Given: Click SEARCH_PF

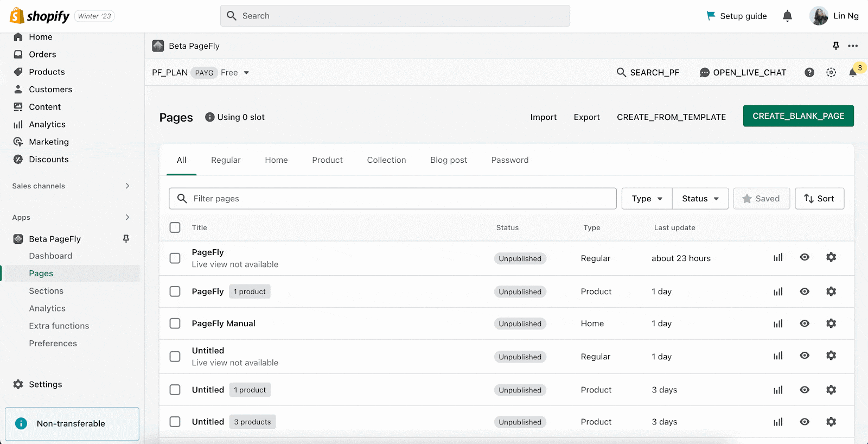Looking at the screenshot, I should click(648, 73).
